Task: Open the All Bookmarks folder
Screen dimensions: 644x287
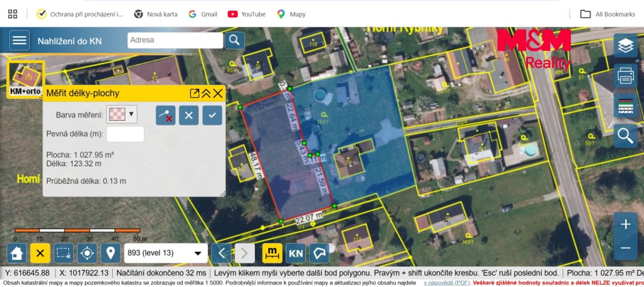Action: coord(608,14)
